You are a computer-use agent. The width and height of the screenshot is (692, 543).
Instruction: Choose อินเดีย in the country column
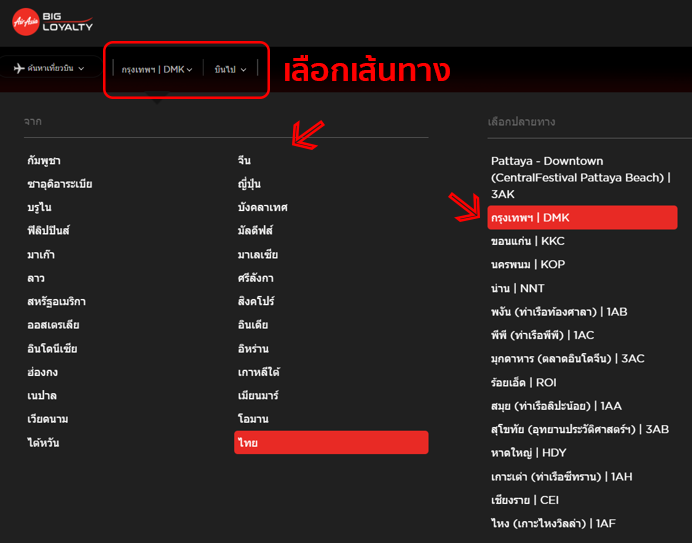tap(253, 325)
